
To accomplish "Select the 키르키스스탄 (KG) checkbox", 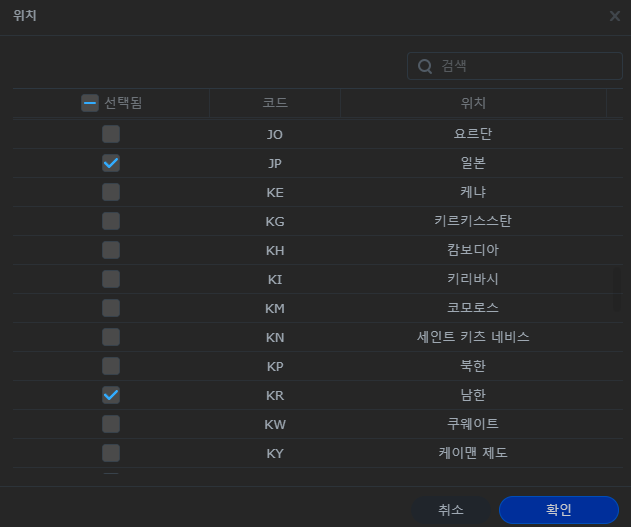I will (x=111, y=220).
